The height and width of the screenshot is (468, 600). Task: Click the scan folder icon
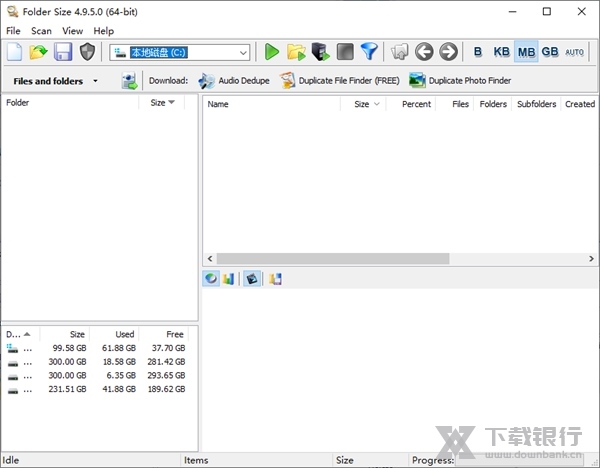coord(296,52)
